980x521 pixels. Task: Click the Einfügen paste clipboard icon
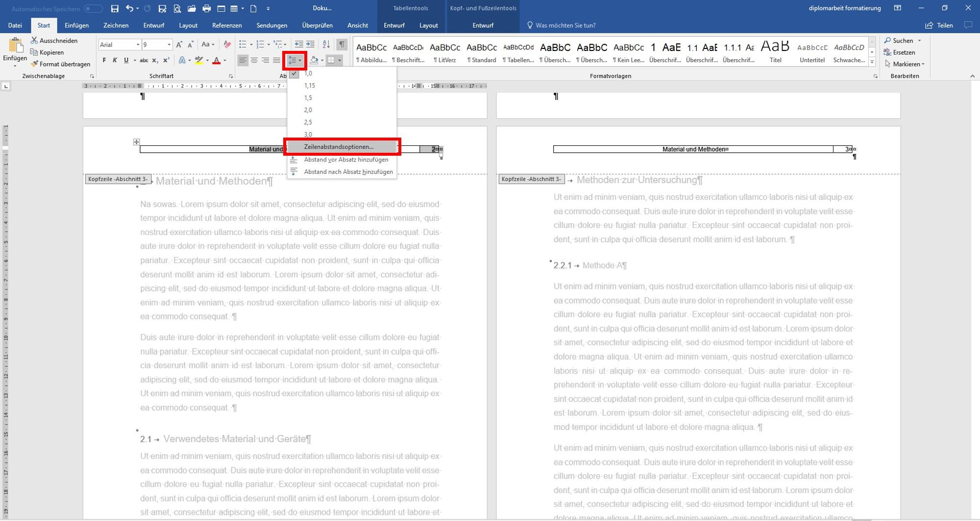click(15, 46)
